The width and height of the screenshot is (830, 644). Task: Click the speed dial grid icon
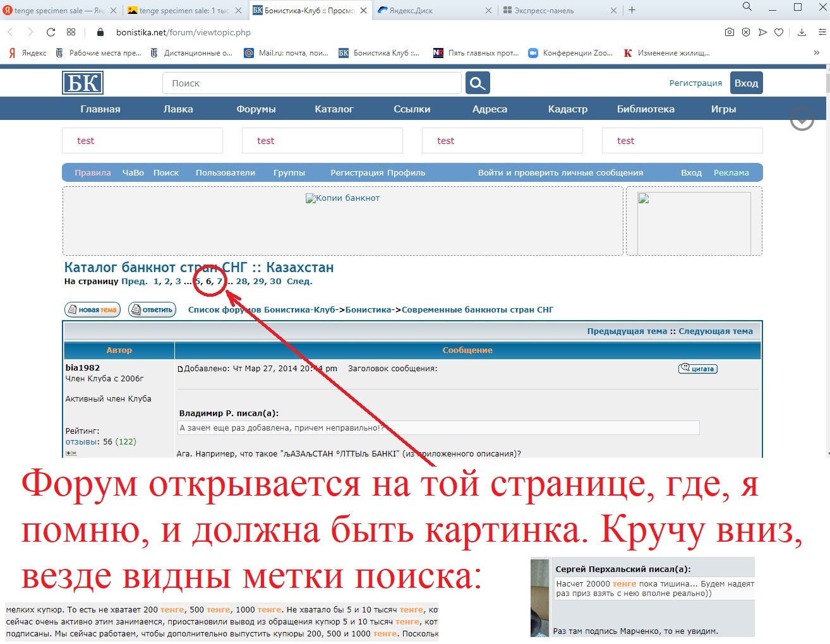[x=71, y=32]
